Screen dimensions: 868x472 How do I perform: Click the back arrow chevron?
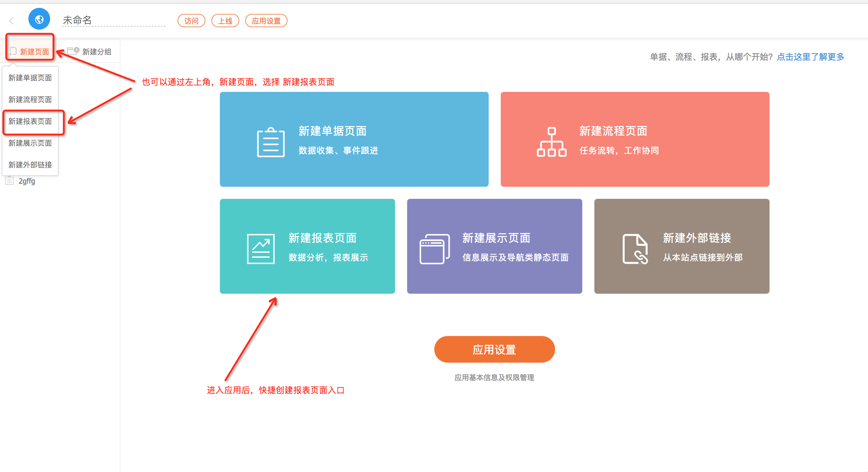tap(11, 21)
